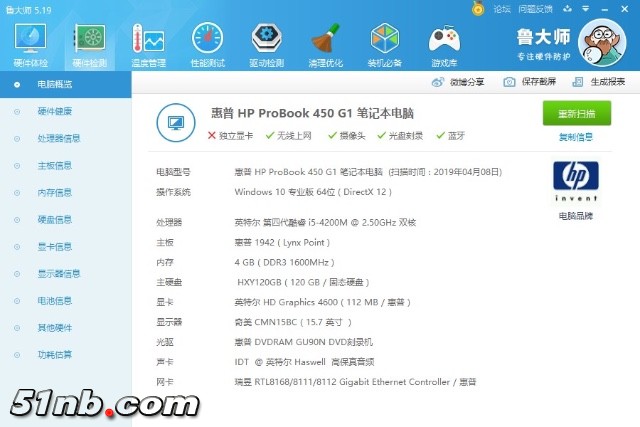The height and width of the screenshot is (427, 640).
Task: Click 生成报表 to generate report
Action: 606,81
